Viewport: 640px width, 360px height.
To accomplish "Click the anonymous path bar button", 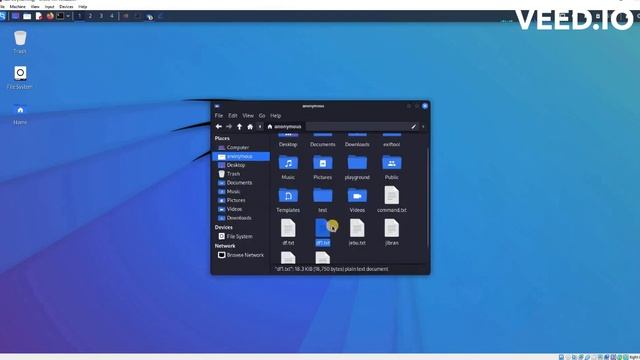I will click(x=284, y=127).
